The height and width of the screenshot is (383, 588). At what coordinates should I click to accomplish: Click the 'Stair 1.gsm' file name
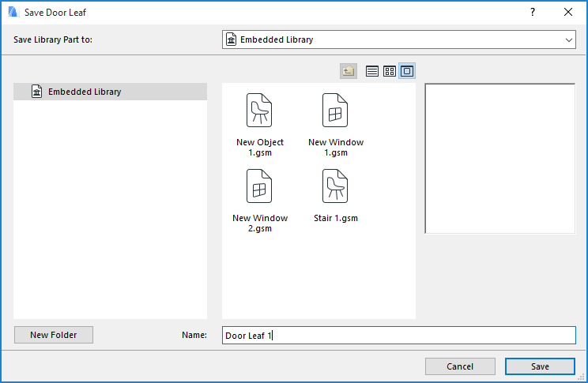tap(336, 218)
